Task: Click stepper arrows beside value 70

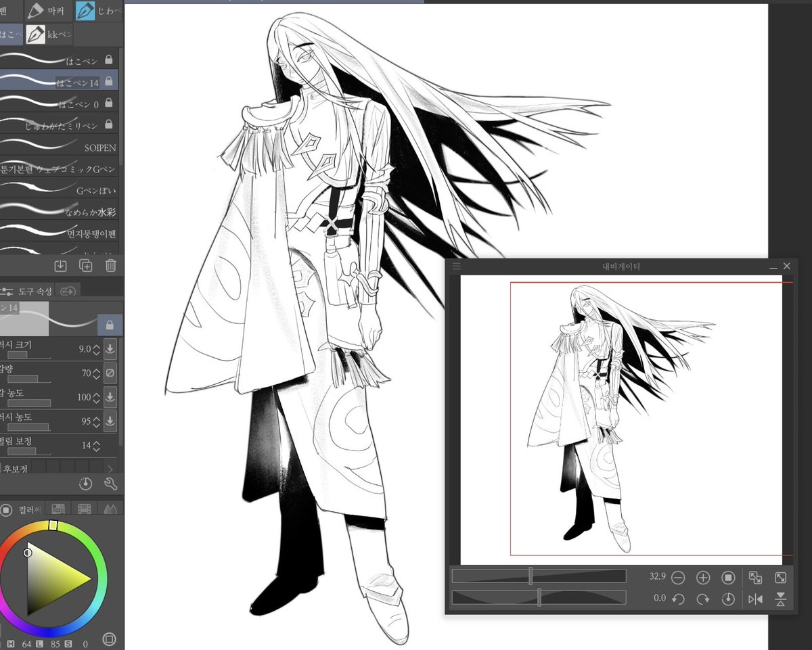Action: pos(95,373)
